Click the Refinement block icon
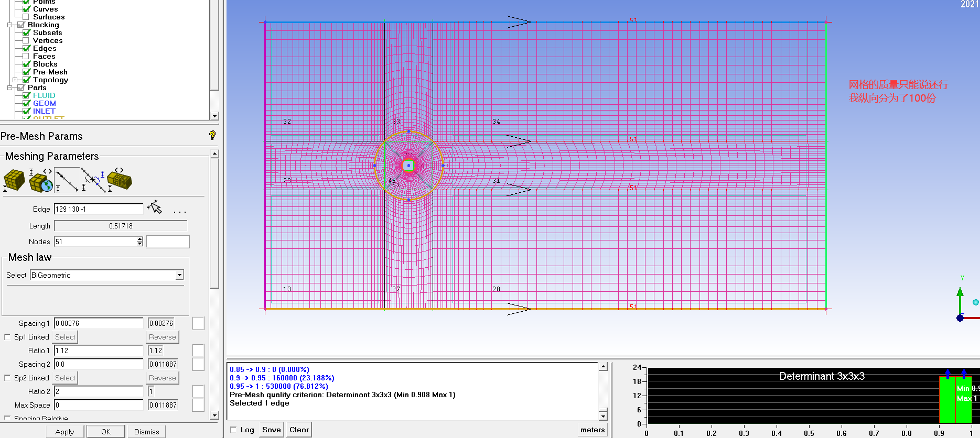Screen dimensions: 980x438 click(x=120, y=180)
